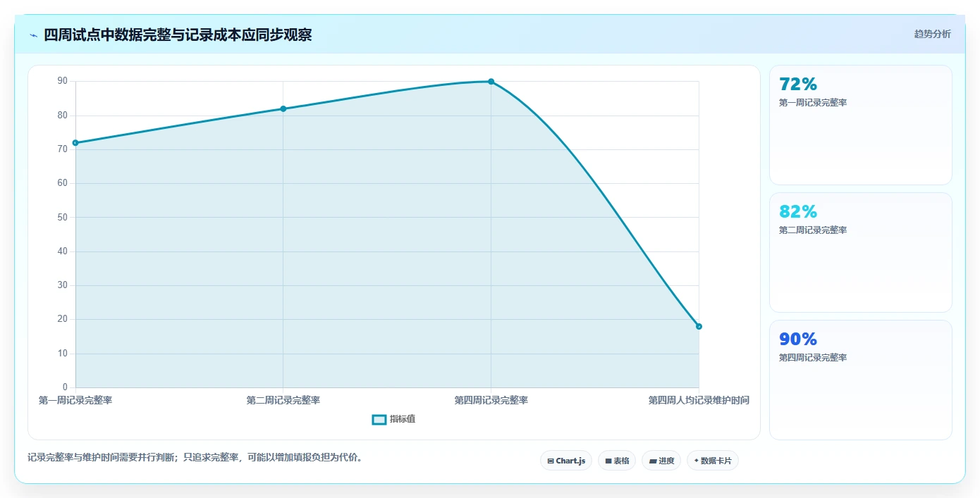Click the 90% value text
The image size is (980, 498).
[798, 339]
